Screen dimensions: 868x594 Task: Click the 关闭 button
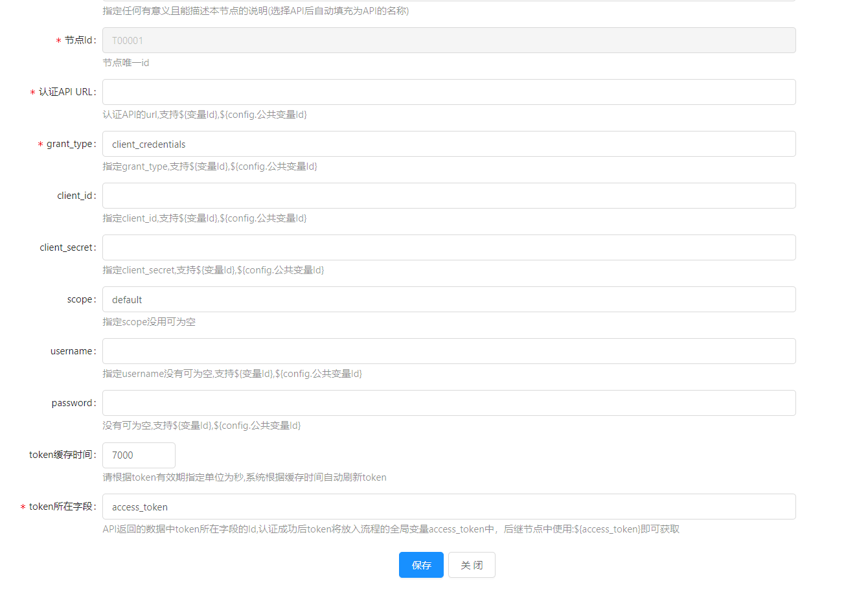[472, 565]
